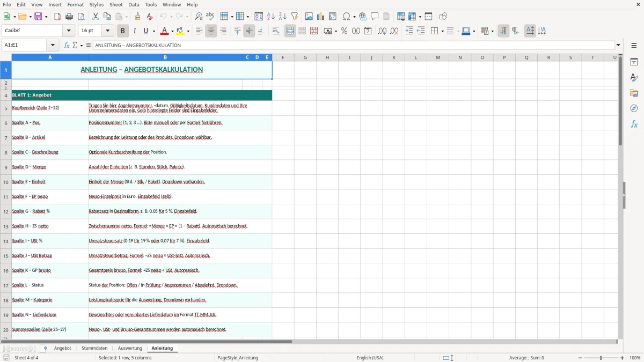Toggle align right
Viewport: 644px width, 362px height.
(223, 31)
